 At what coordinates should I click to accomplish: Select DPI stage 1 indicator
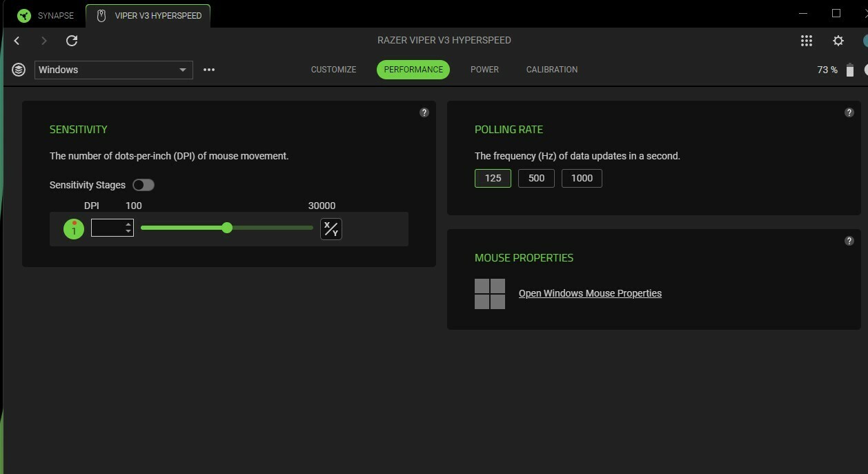[x=74, y=229]
